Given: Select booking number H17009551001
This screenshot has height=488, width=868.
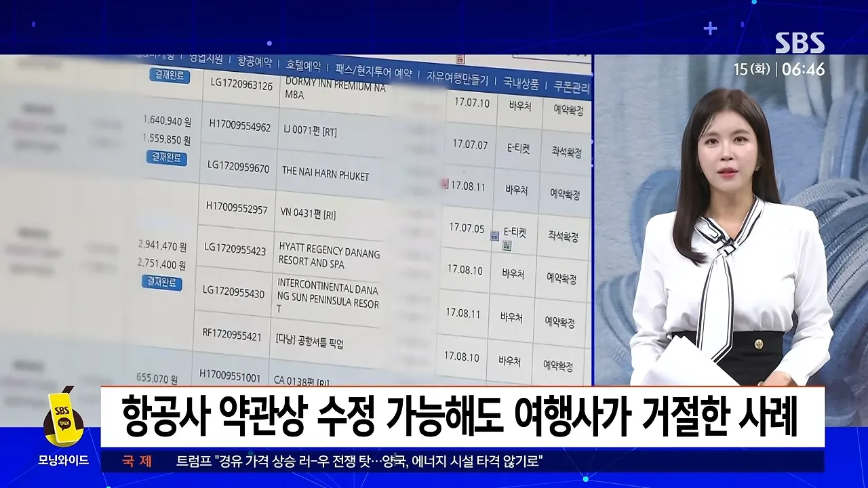Looking at the screenshot, I should click(230, 375).
